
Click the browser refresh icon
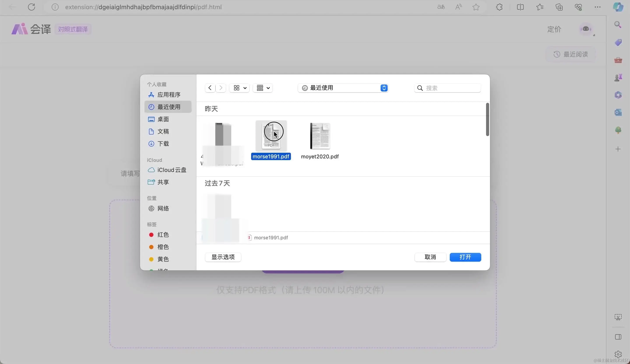coord(31,7)
